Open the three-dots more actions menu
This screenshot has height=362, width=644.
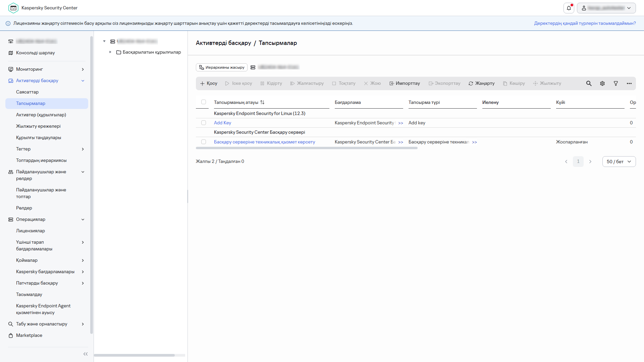[x=629, y=83]
